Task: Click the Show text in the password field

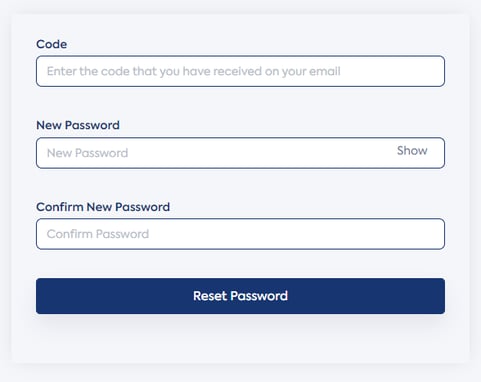Action: [412, 151]
